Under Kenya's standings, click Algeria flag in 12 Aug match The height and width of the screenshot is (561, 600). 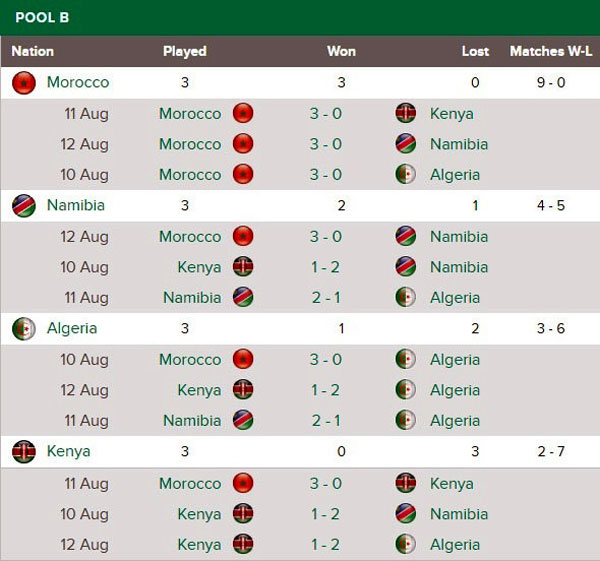[x=406, y=545]
